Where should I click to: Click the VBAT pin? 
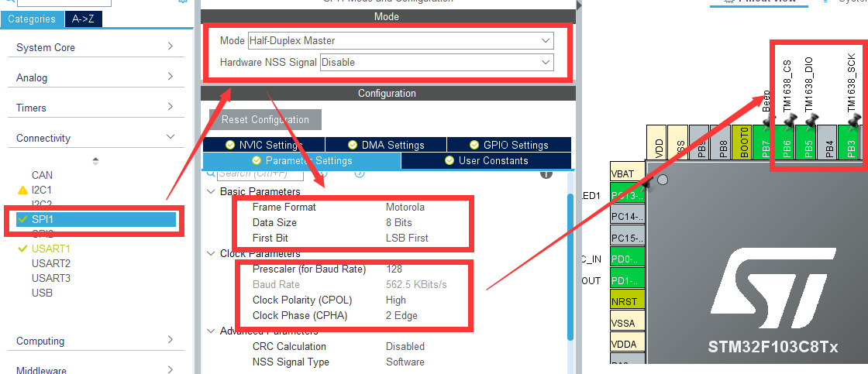[627, 173]
